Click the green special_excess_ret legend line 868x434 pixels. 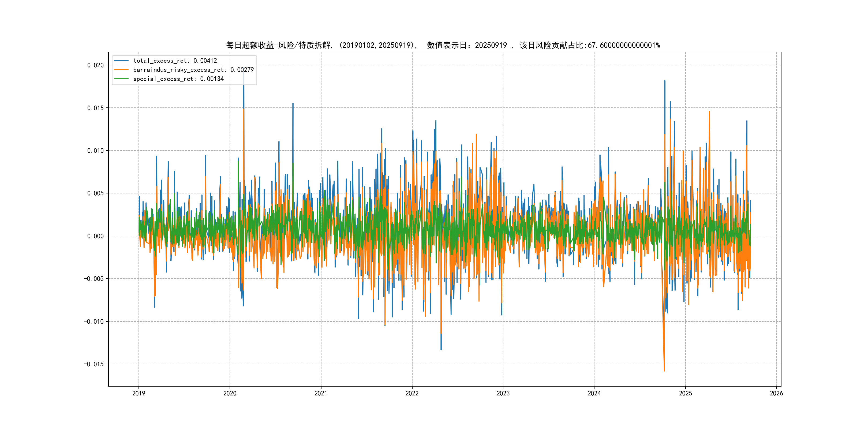click(121, 79)
